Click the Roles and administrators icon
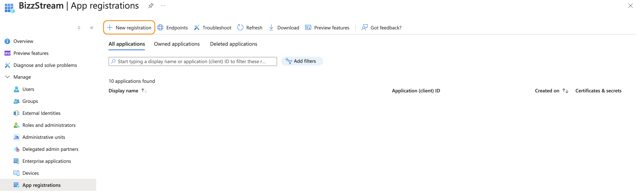 16,125
